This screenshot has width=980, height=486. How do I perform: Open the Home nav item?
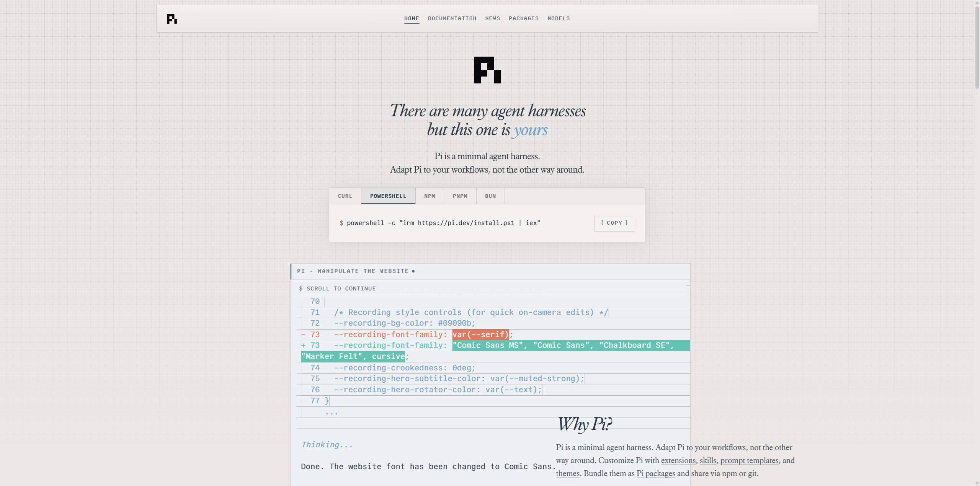point(412,18)
